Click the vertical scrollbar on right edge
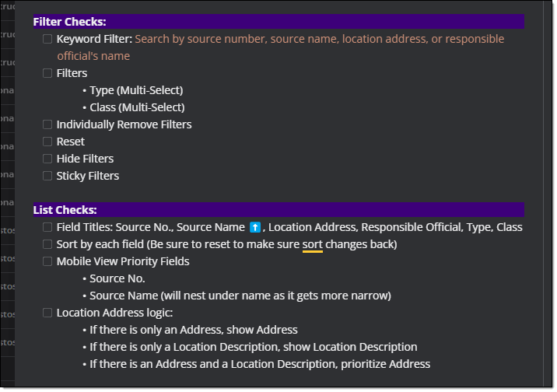Image resolution: width=557 pixels, height=392 pixels. [547, 194]
